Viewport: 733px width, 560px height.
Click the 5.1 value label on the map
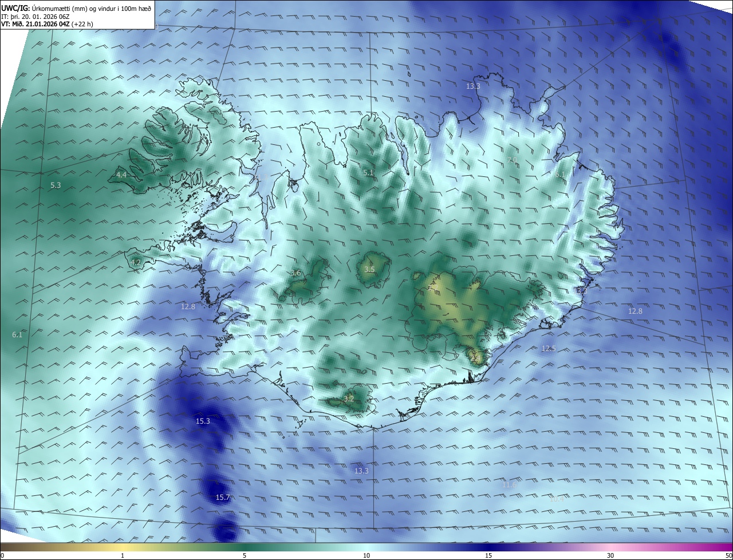[x=368, y=172]
